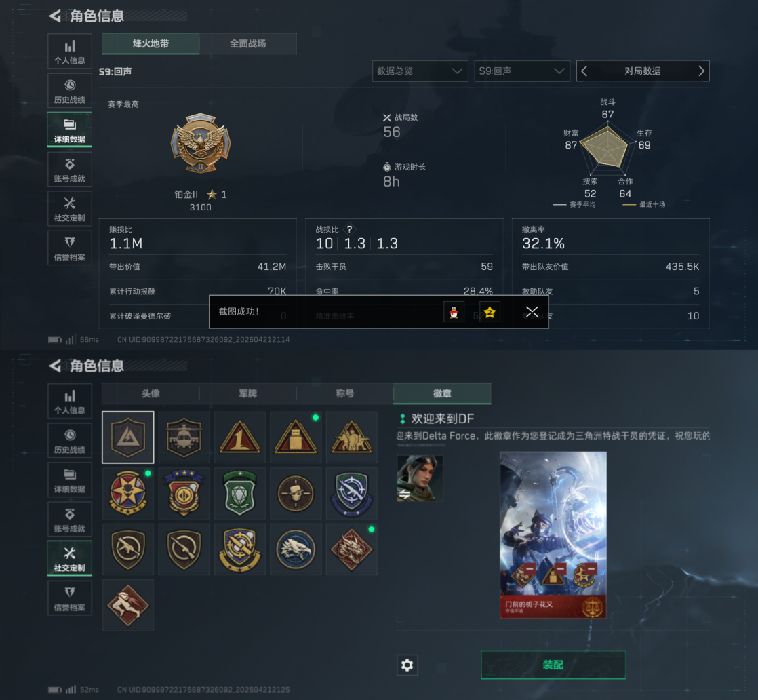758x700 pixels.
Task: Go to next page after 对局数据
Action: click(x=701, y=71)
